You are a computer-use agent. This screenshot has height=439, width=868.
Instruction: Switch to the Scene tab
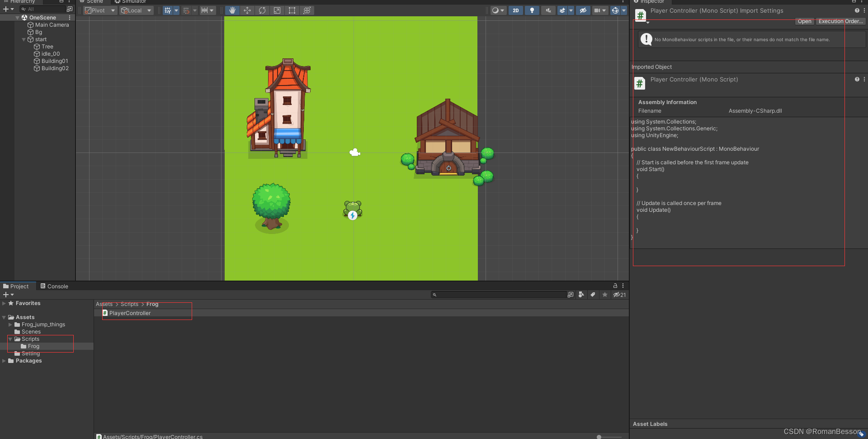coord(92,2)
